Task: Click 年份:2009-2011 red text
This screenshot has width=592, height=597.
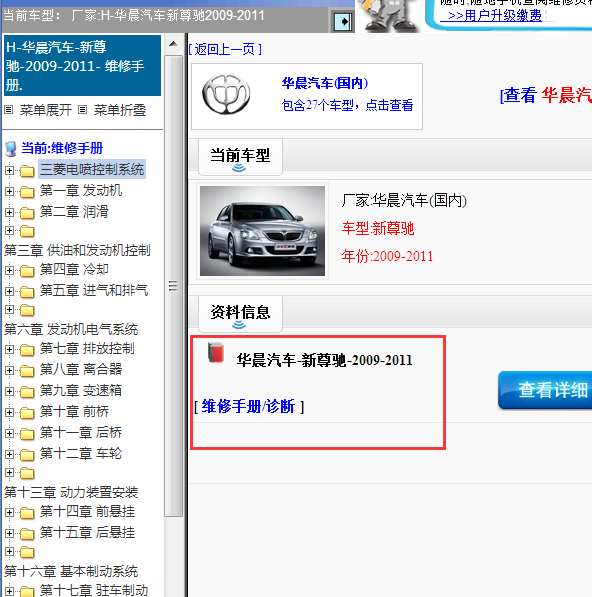Action: tap(387, 256)
